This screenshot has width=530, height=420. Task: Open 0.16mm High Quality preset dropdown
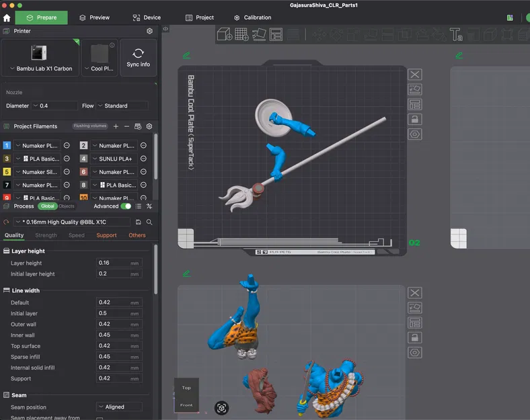tap(72, 222)
